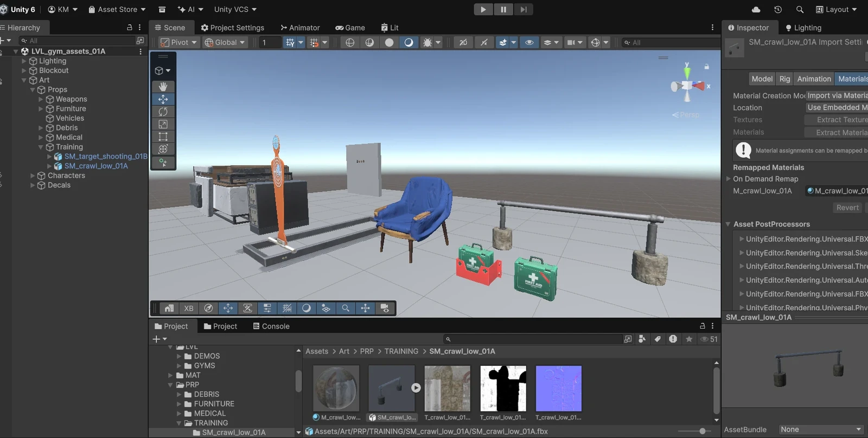
Task: Open the Layout dropdown
Action: tap(837, 9)
